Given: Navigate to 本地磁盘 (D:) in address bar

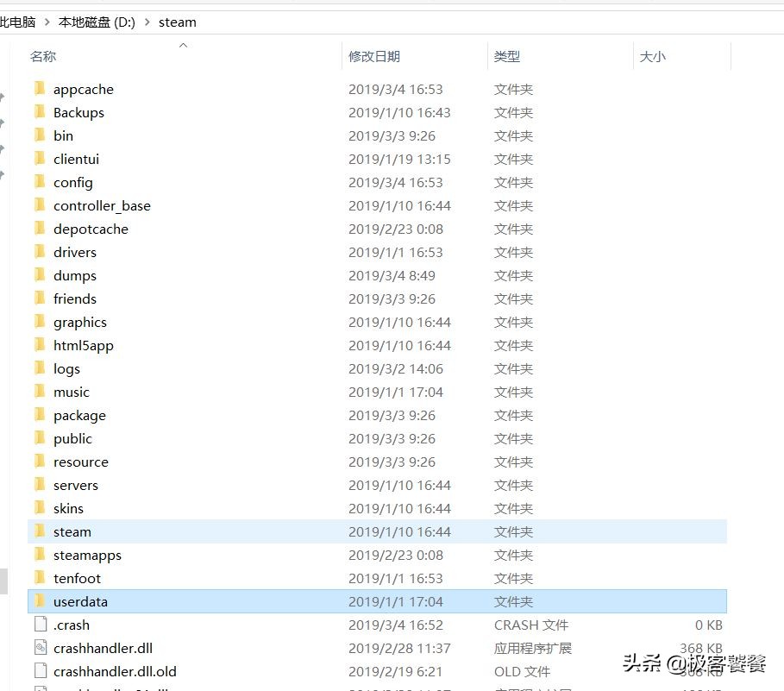Looking at the screenshot, I should (97, 22).
